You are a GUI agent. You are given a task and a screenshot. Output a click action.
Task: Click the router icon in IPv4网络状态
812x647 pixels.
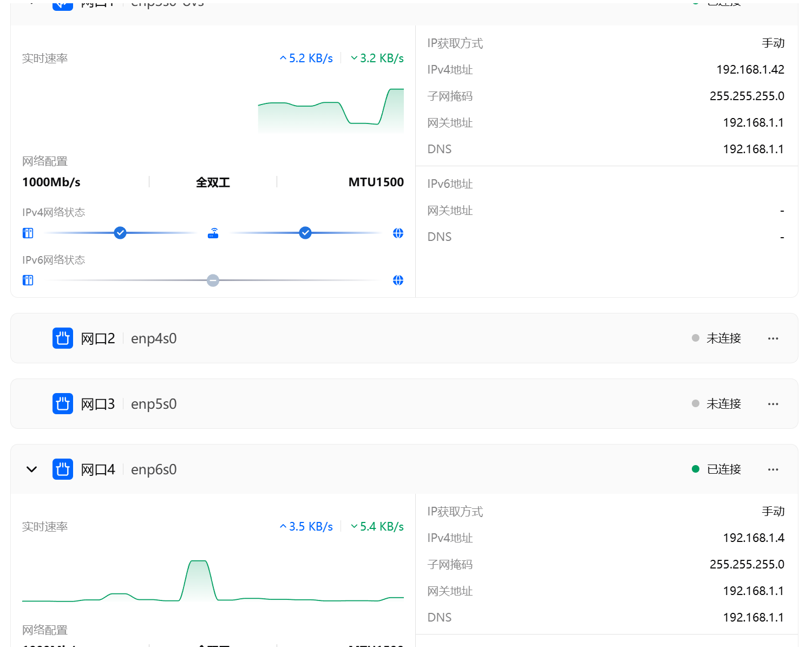tap(213, 233)
